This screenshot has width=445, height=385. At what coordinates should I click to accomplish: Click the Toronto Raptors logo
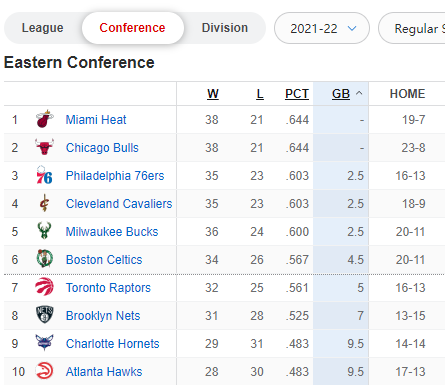click(44, 287)
